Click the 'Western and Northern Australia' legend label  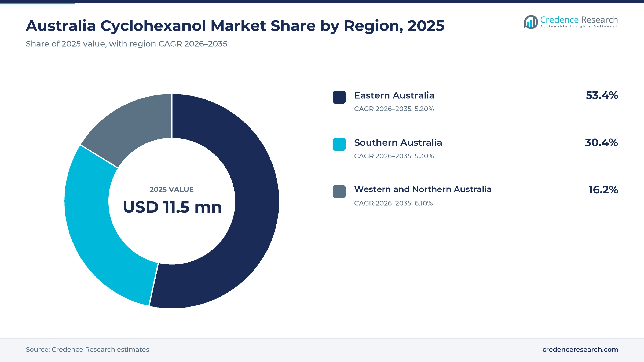click(x=423, y=189)
